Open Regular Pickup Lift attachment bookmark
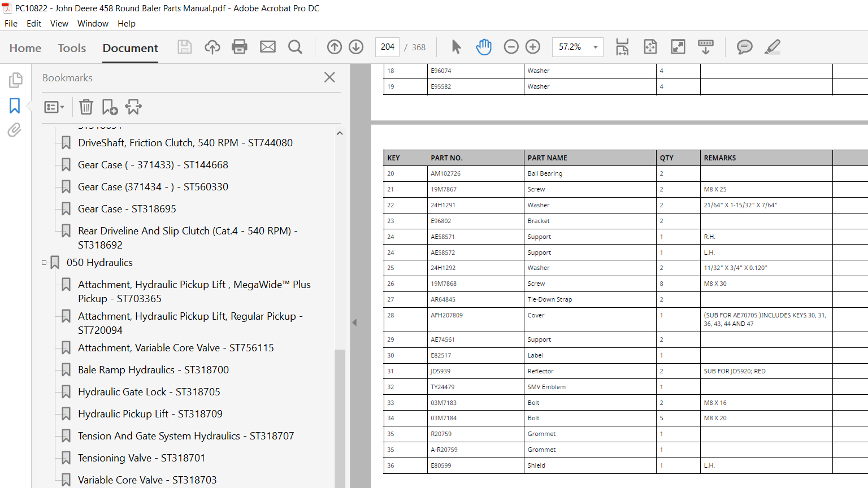This screenshot has height=488, width=868. [x=190, y=323]
